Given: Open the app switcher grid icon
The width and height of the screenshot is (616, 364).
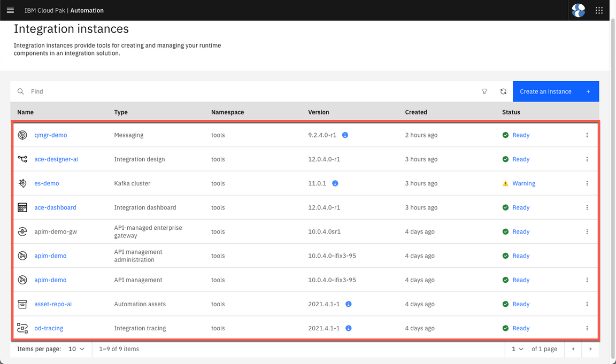Looking at the screenshot, I should point(599,10).
